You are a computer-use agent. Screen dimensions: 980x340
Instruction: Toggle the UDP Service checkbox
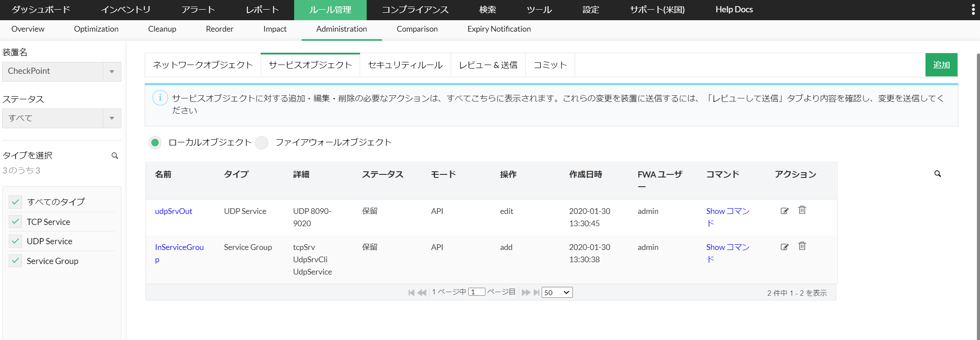(16, 241)
